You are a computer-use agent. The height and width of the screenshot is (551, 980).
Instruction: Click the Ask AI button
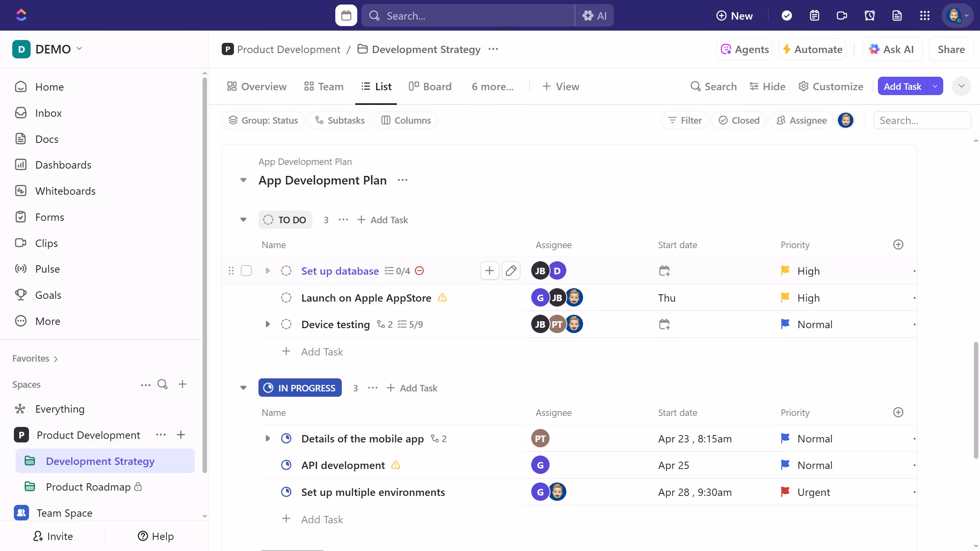tap(892, 49)
